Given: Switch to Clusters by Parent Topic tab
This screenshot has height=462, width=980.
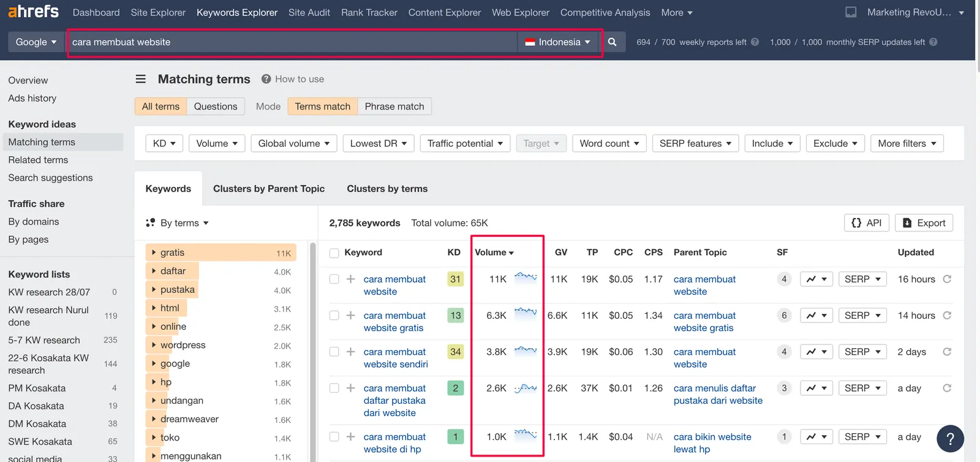Looking at the screenshot, I should [268, 188].
